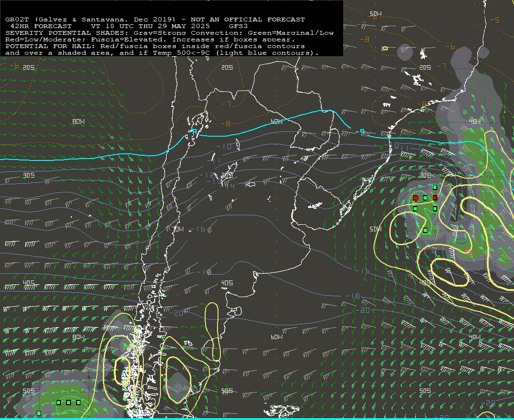
Task: Click the '-13' temperature contour label
Action: pyautogui.click(x=214, y=180)
